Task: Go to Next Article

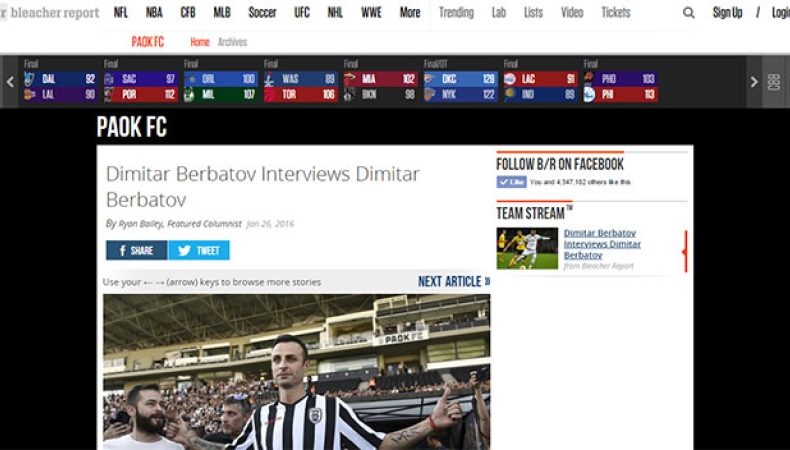Action: click(x=454, y=282)
